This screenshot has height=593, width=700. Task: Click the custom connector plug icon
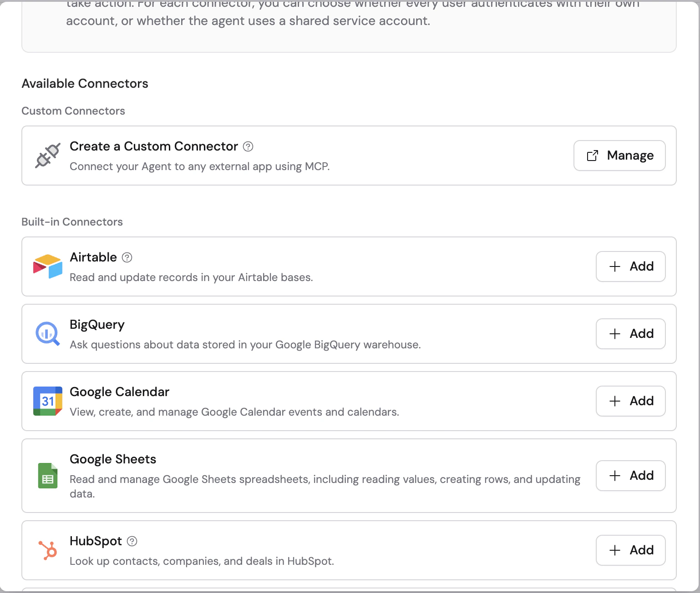coord(47,156)
